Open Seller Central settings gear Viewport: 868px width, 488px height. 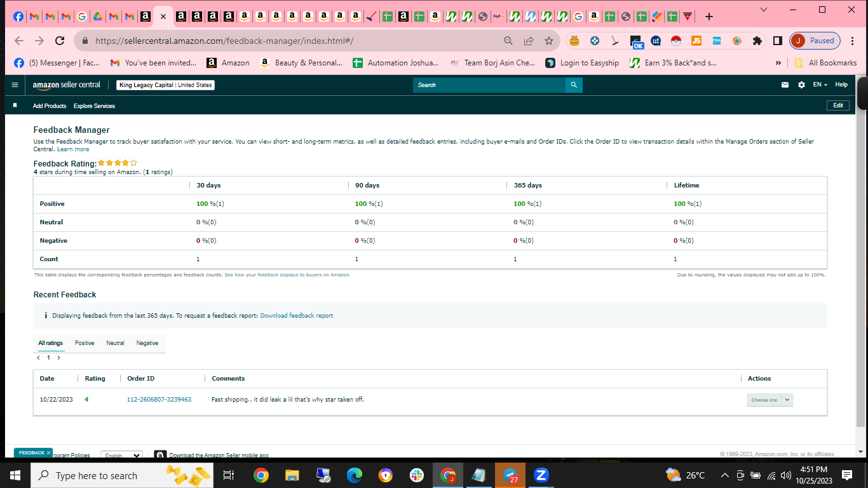point(801,85)
